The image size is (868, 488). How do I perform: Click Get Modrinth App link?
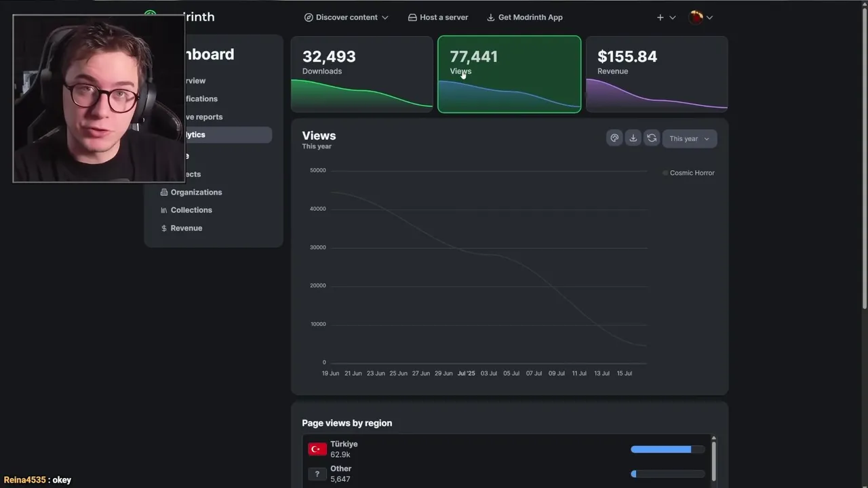click(x=525, y=18)
